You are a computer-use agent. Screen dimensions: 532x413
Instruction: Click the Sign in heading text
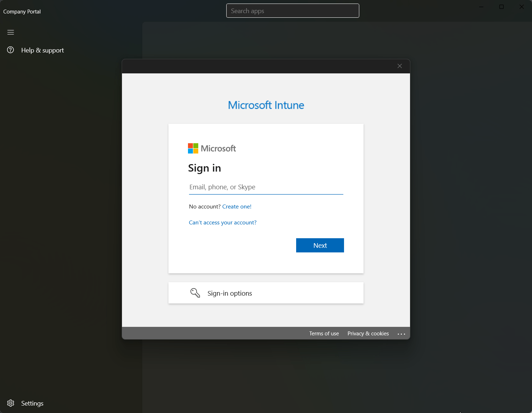point(205,168)
